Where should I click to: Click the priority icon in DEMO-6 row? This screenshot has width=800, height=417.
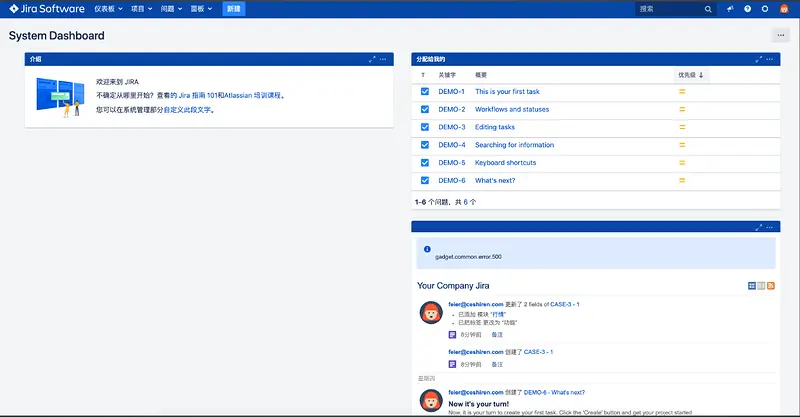(682, 180)
